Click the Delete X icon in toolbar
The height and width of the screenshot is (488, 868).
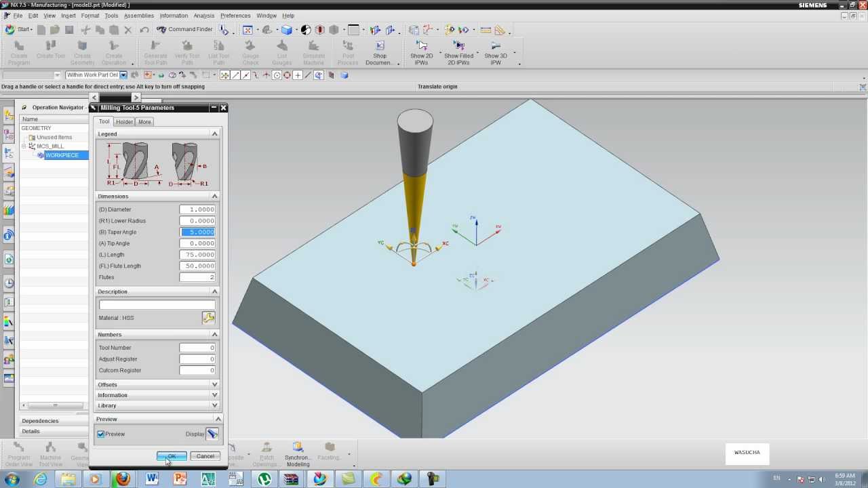coord(127,30)
